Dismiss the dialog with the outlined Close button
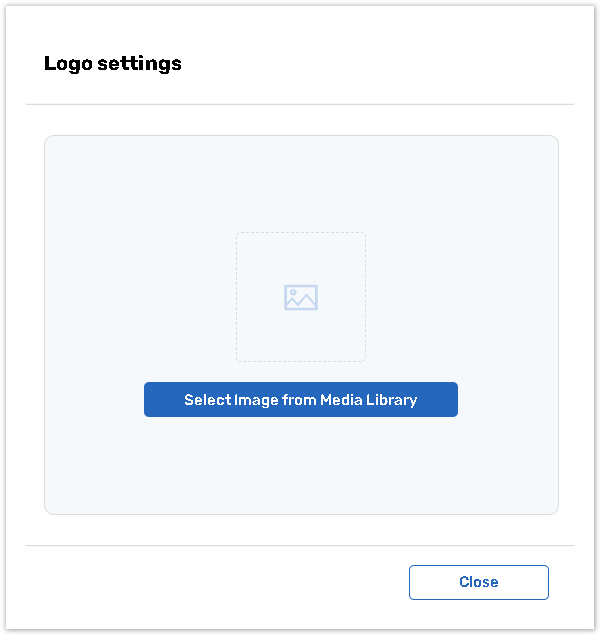 [x=478, y=582]
